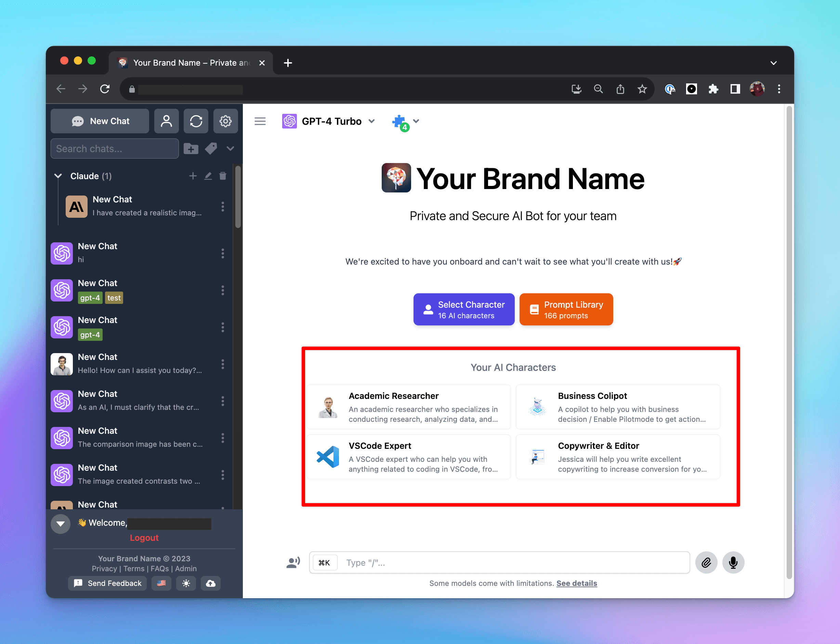840x644 pixels.
Task: Expand the chevron next to the tag icon
Action: pyautogui.click(x=230, y=148)
